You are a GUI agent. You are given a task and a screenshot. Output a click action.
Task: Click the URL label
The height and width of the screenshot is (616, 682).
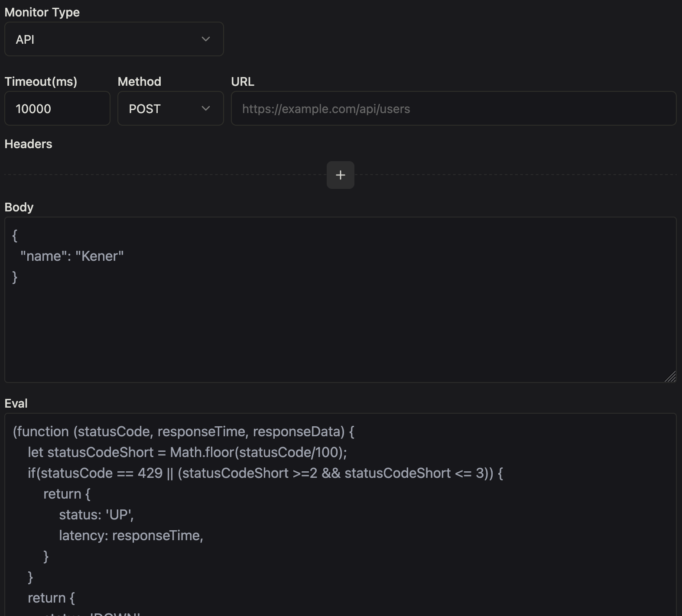coord(243,81)
